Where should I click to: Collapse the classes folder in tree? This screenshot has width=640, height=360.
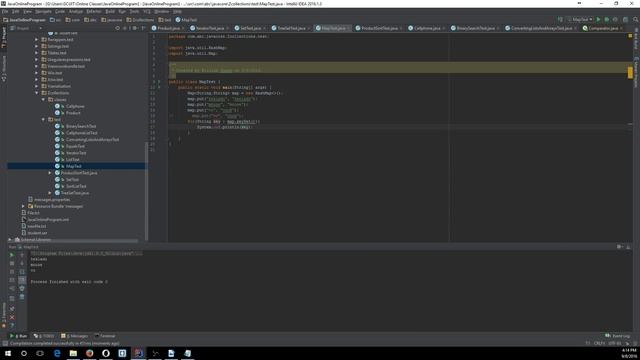tap(43, 100)
